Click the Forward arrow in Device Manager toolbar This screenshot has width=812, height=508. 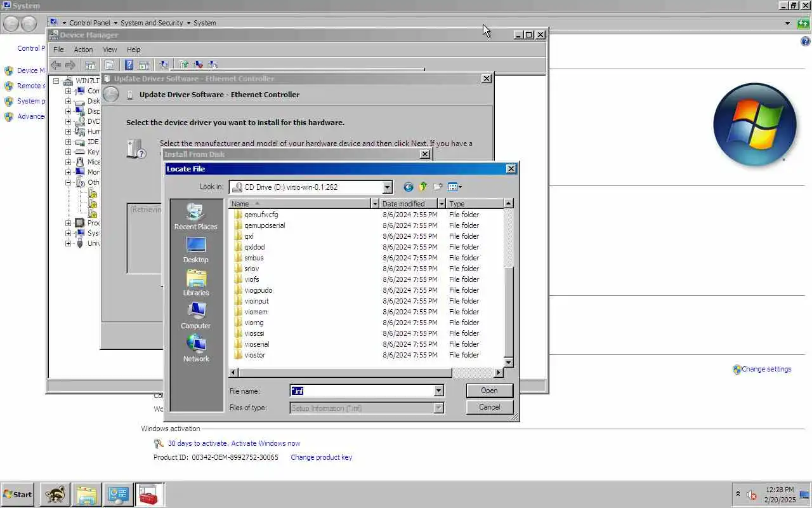pyautogui.click(x=70, y=65)
